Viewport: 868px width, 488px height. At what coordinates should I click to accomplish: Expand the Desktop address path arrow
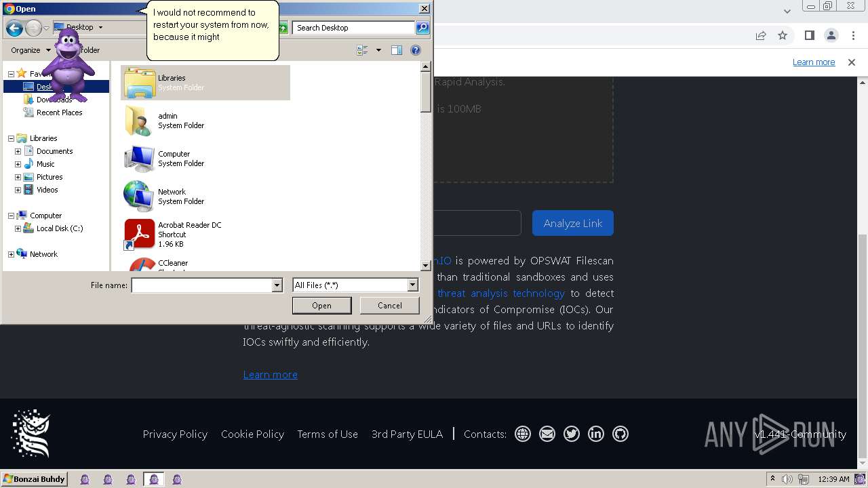100,28
